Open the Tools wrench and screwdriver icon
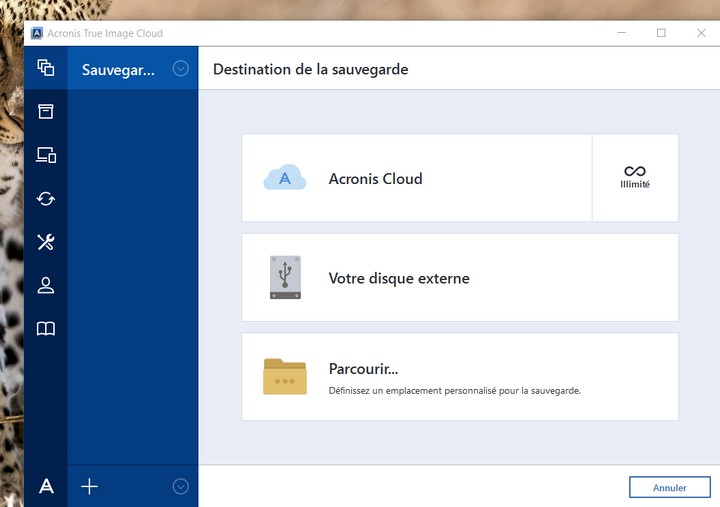The width and height of the screenshot is (720, 507). (46, 242)
